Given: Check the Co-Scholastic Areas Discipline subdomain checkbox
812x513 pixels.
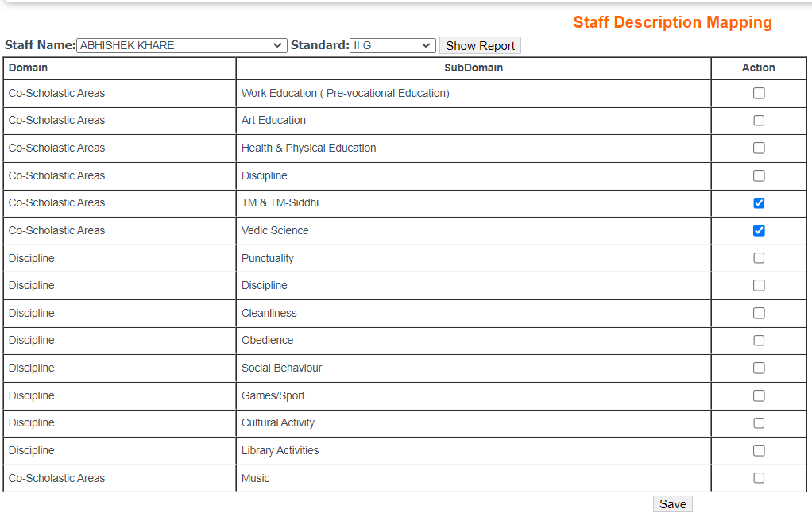Looking at the screenshot, I should click(759, 175).
